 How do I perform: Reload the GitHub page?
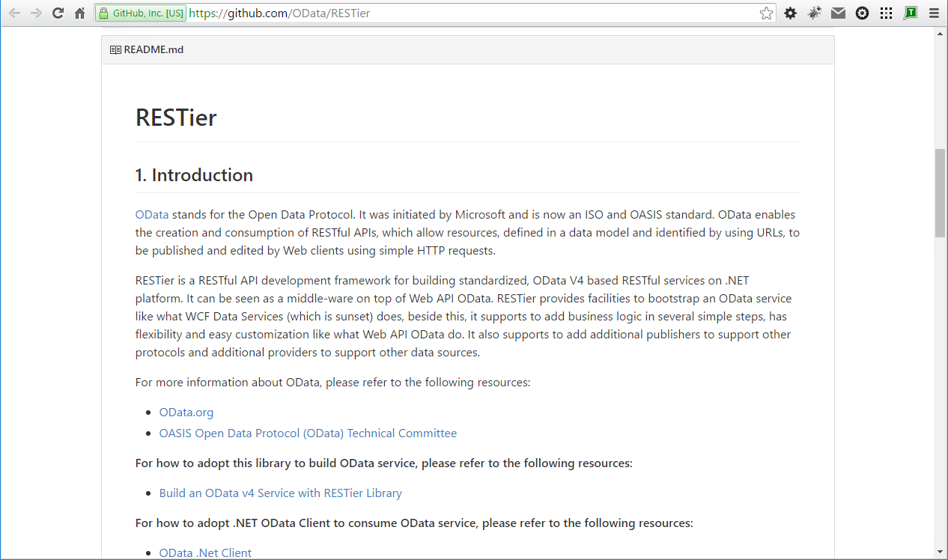58,13
